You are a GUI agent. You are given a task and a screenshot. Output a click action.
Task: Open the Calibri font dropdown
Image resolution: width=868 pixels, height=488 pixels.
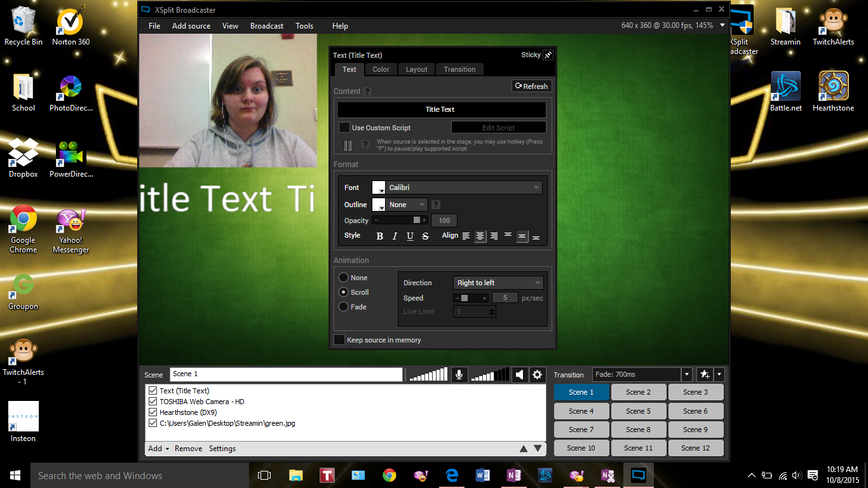[463, 187]
